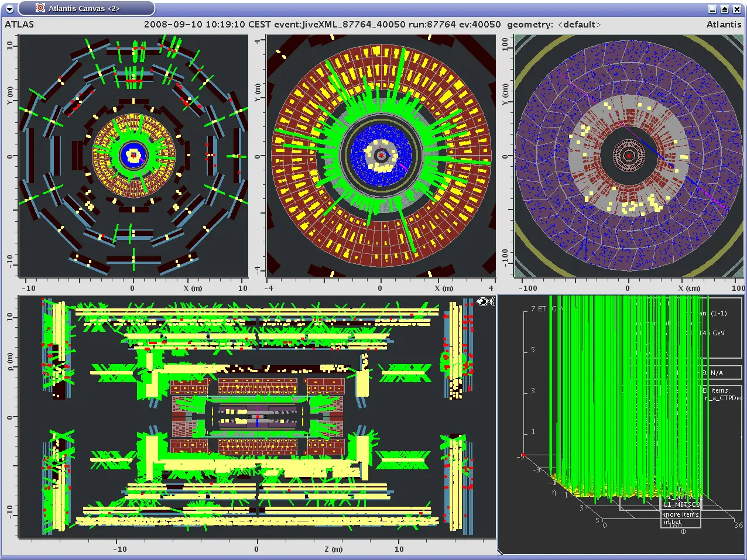
Task: Select the inner detector YX view in cm
Action: (x=629, y=156)
